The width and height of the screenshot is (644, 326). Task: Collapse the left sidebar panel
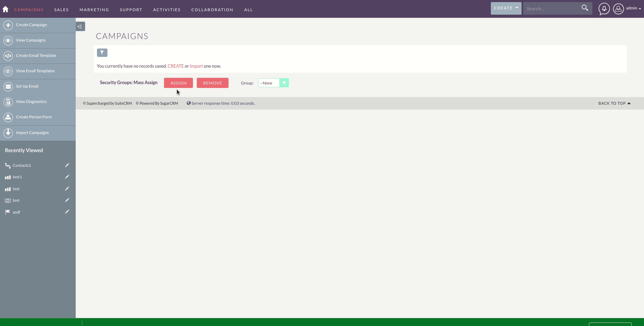coord(80,26)
